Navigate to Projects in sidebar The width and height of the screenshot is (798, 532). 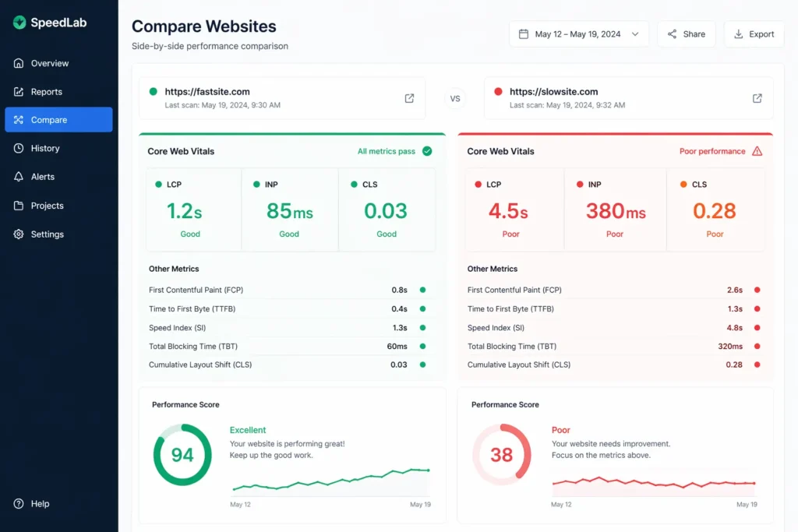(58, 206)
